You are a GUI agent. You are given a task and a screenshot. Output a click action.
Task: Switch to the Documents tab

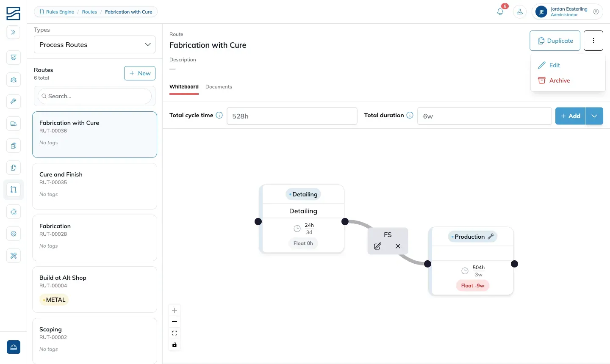coord(219,87)
